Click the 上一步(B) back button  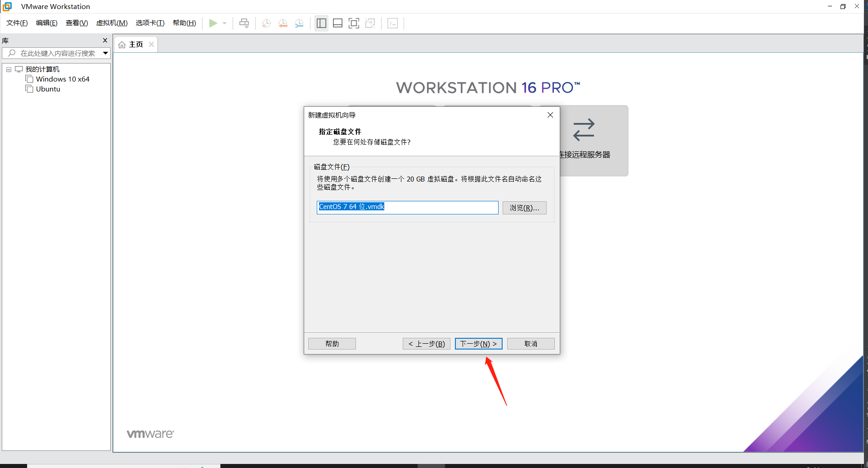[426, 344]
